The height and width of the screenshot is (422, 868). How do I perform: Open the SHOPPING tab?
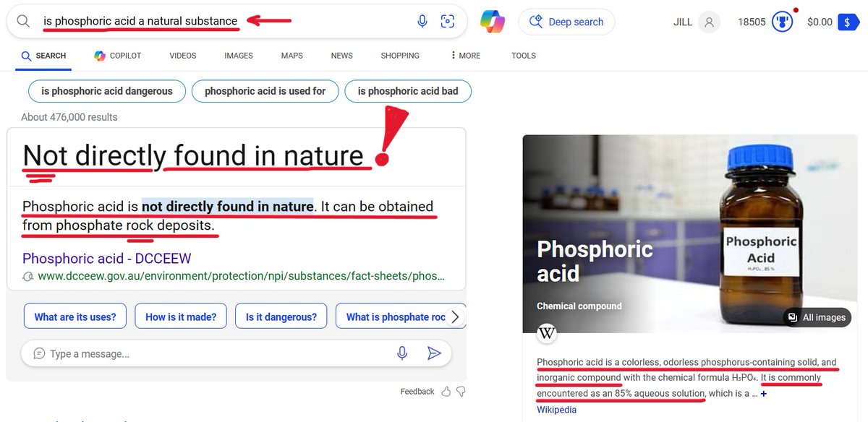coord(400,56)
